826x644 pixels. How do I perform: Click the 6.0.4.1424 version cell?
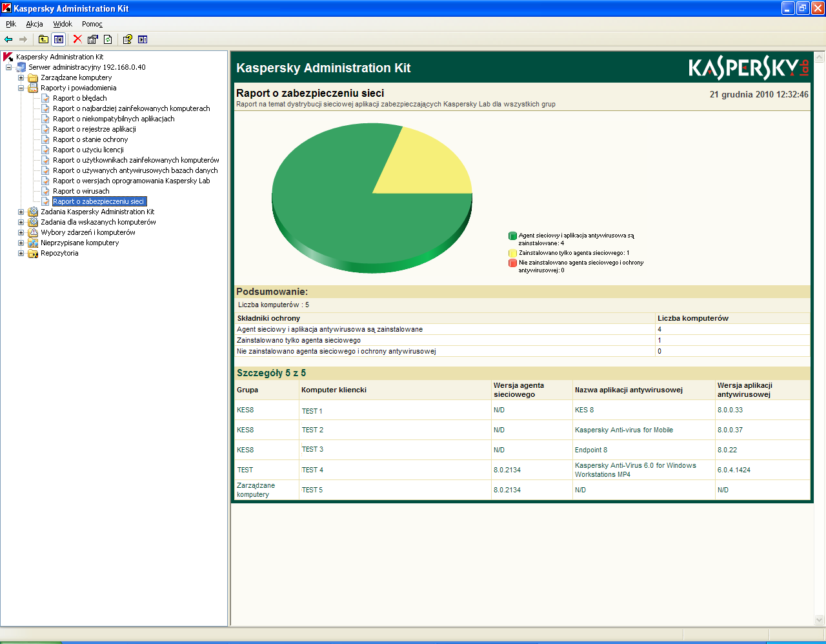click(734, 470)
